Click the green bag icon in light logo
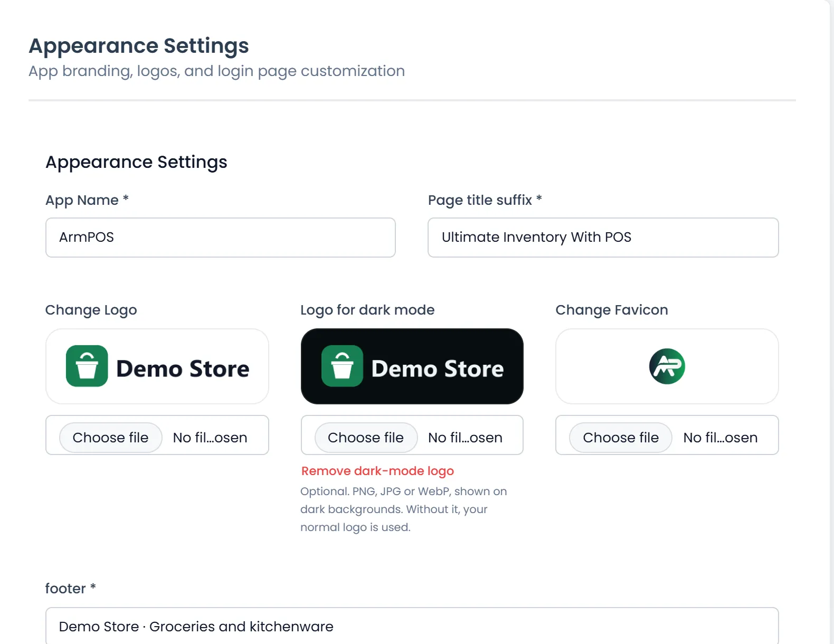This screenshot has height=644, width=834. coord(87,366)
